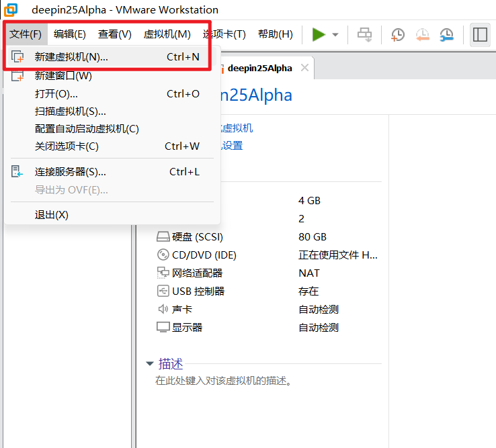The height and width of the screenshot is (448, 496).
Task: Collapse the 描述 description section
Action: (x=150, y=364)
